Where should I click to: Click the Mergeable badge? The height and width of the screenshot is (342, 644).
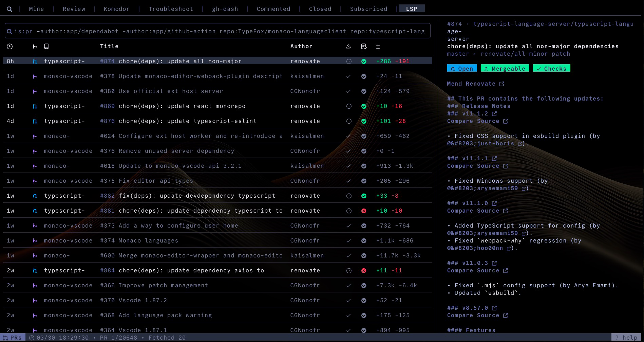point(505,68)
